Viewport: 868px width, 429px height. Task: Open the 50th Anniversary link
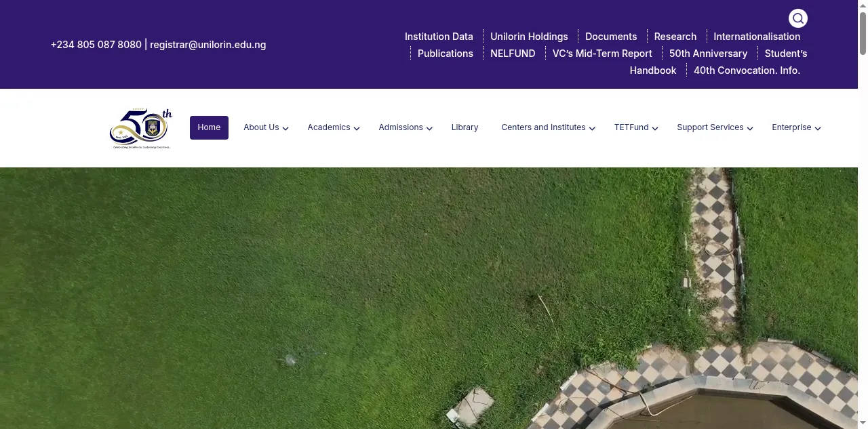click(708, 54)
